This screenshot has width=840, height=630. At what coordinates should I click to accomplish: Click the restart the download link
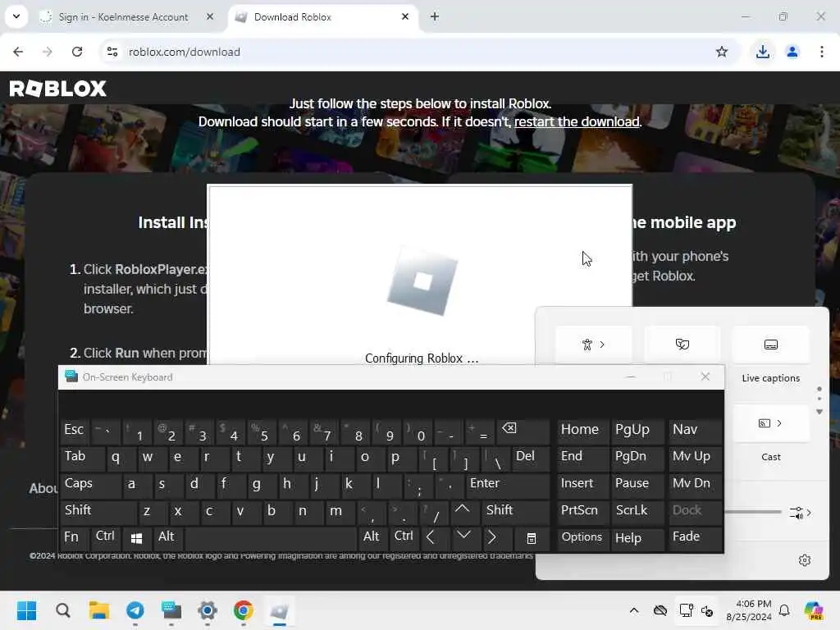tap(577, 121)
